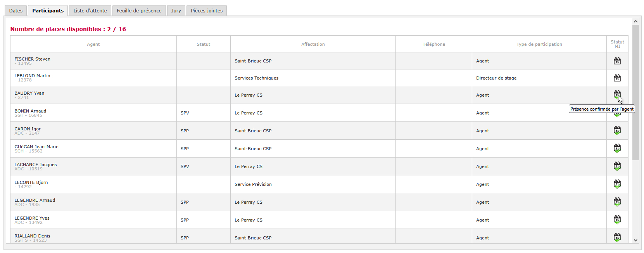The height and width of the screenshot is (253, 644).
Task: Open the Liste d'attente tab
Action: click(x=90, y=10)
